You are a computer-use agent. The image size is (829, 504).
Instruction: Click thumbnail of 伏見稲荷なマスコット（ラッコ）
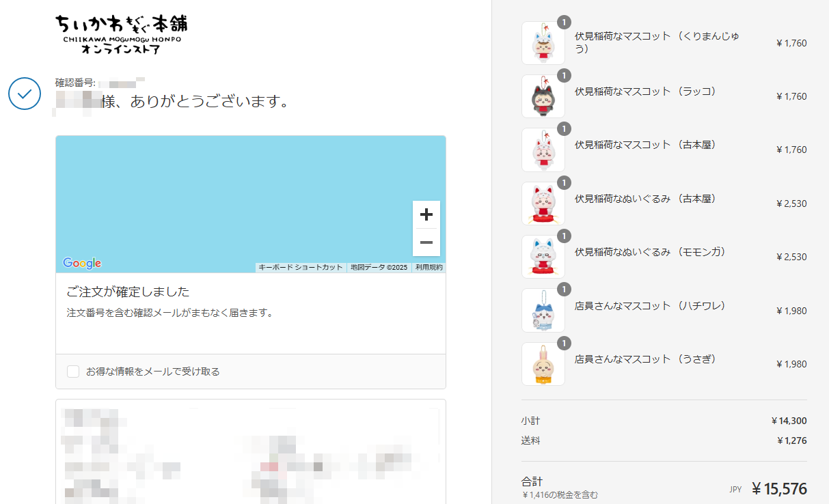543,96
